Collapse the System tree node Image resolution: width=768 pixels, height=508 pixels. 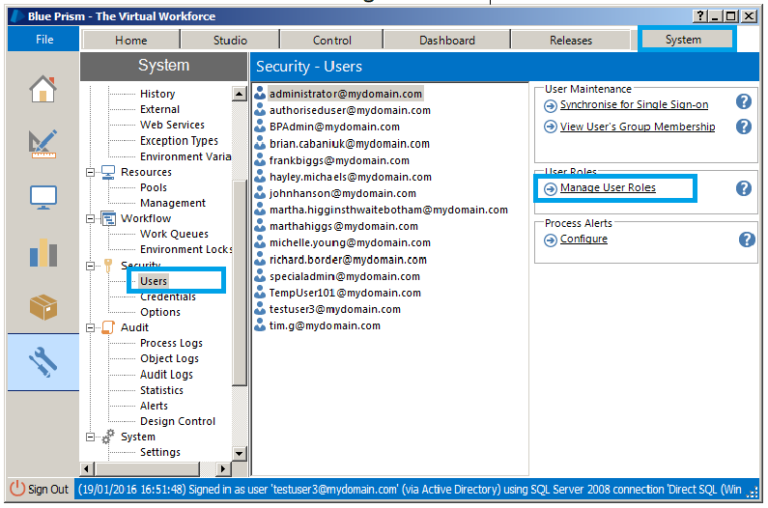[90, 436]
